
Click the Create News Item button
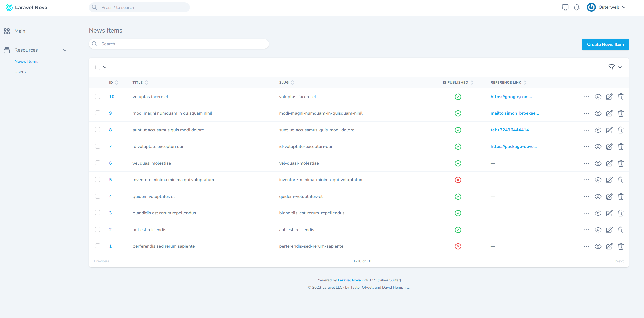(605, 44)
